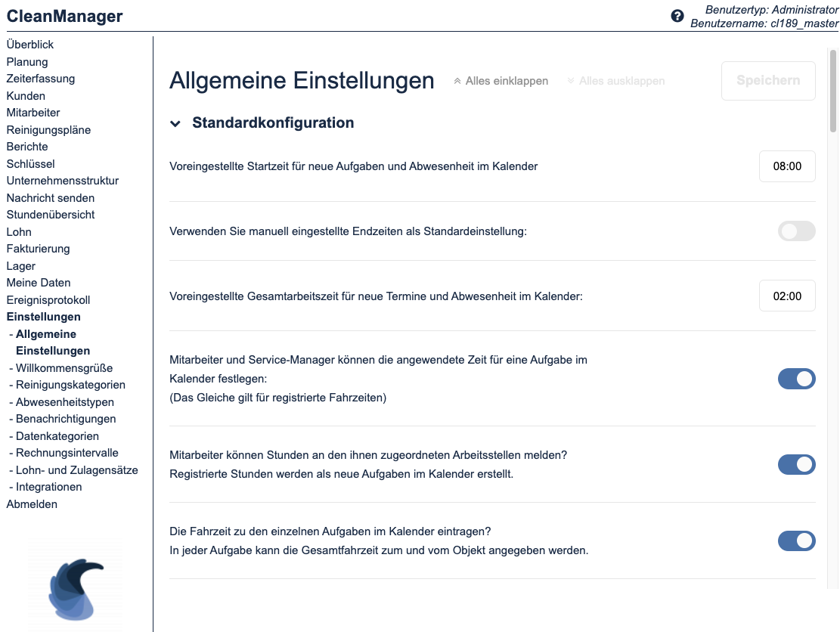Image resolution: width=840 pixels, height=632 pixels.
Task: Open the Mitarbeiter page
Action: pos(33,113)
